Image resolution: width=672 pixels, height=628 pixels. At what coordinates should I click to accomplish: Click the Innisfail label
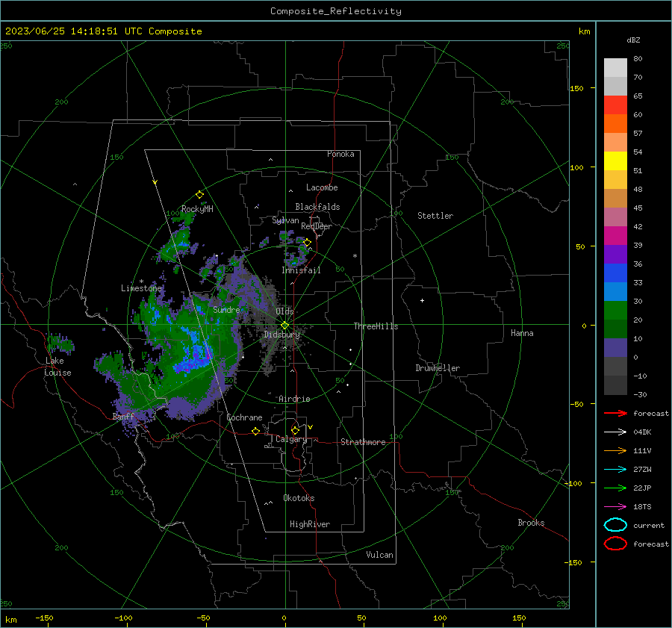click(301, 270)
